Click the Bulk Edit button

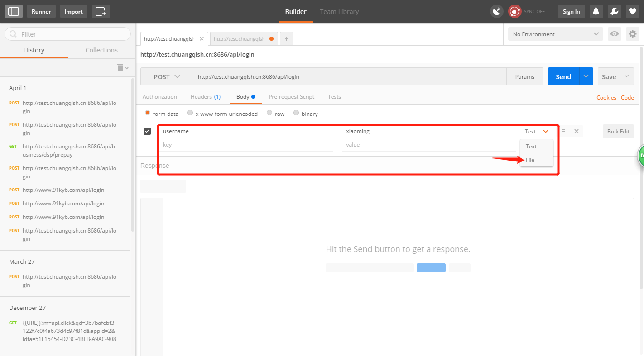(618, 131)
